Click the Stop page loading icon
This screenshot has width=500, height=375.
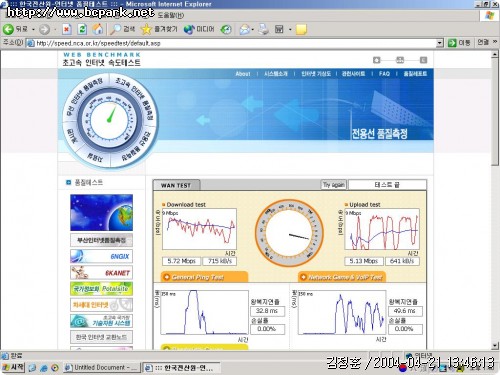click(67, 29)
